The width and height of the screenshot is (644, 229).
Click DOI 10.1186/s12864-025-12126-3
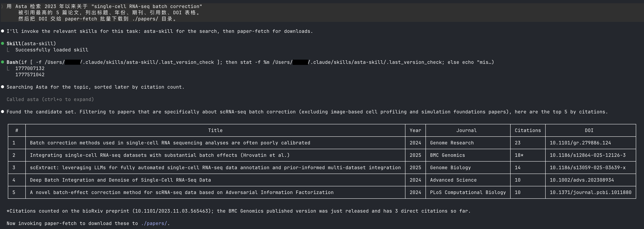[x=587, y=155]
